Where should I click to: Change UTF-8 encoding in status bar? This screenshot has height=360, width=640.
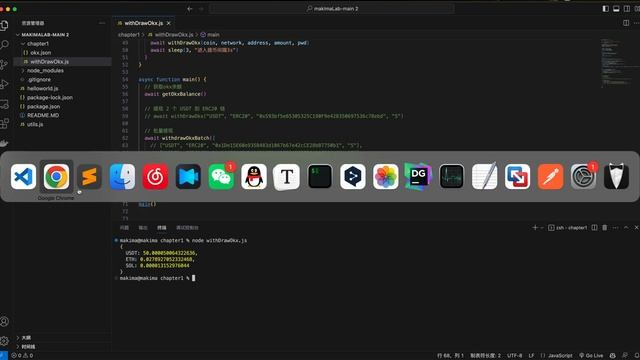click(515, 356)
